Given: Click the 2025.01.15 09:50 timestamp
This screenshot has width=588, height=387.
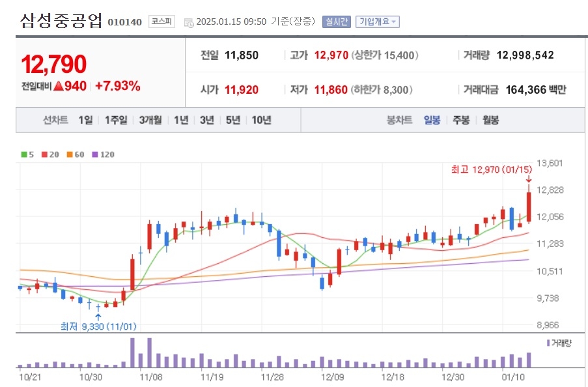Looking at the screenshot, I should [x=231, y=21].
